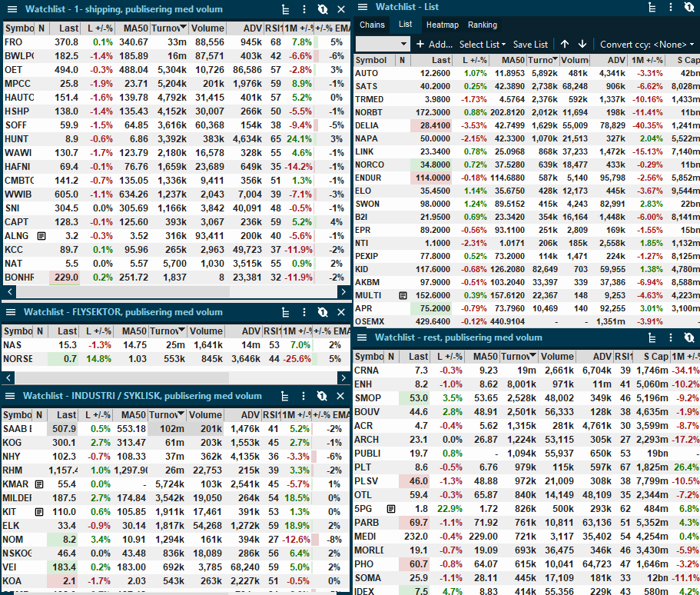Viewport: 700px width, 595px height.
Task: Switch to the Heatmap tab
Action: [x=443, y=25]
